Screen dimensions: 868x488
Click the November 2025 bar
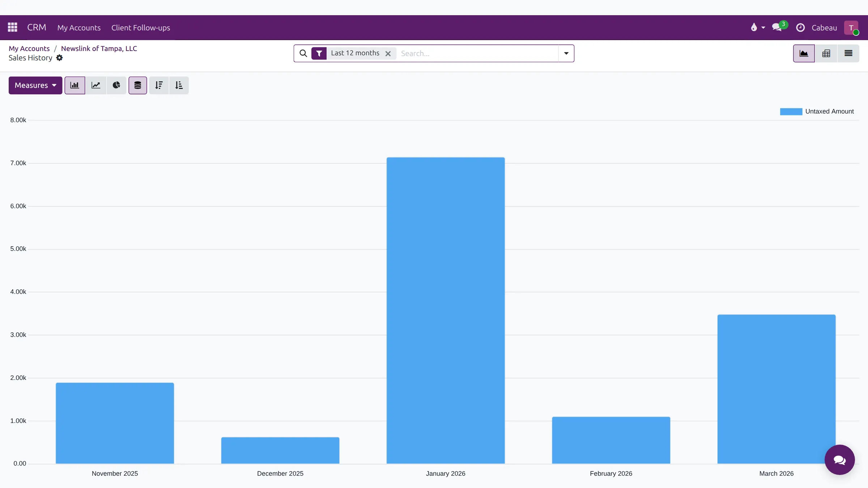[115, 423]
